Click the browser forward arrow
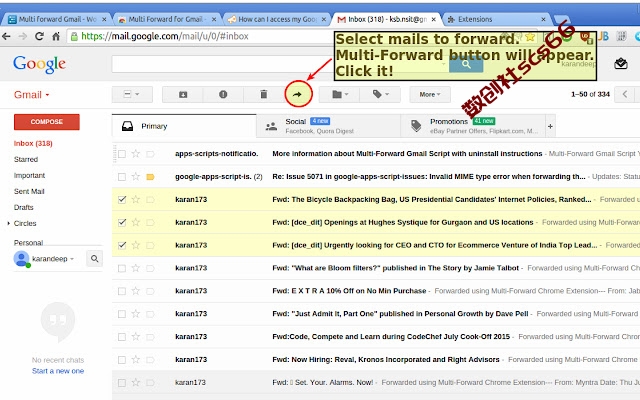The width and height of the screenshot is (640, 400). pos(23,36)
